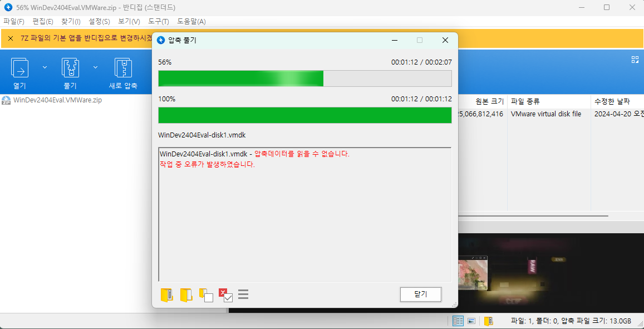Expand the dropdown arrow next to 열기
This screenshot has width=644, height=329.
click(45, 67)
